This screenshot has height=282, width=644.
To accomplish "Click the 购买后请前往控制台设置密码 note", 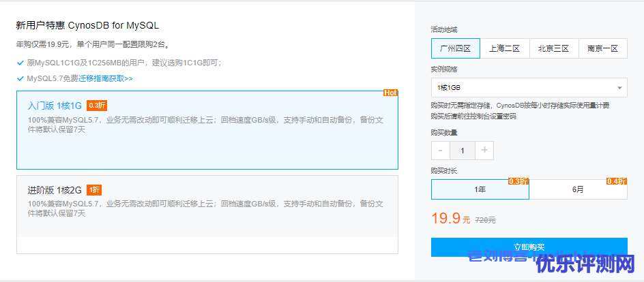I will pos(473,116).
